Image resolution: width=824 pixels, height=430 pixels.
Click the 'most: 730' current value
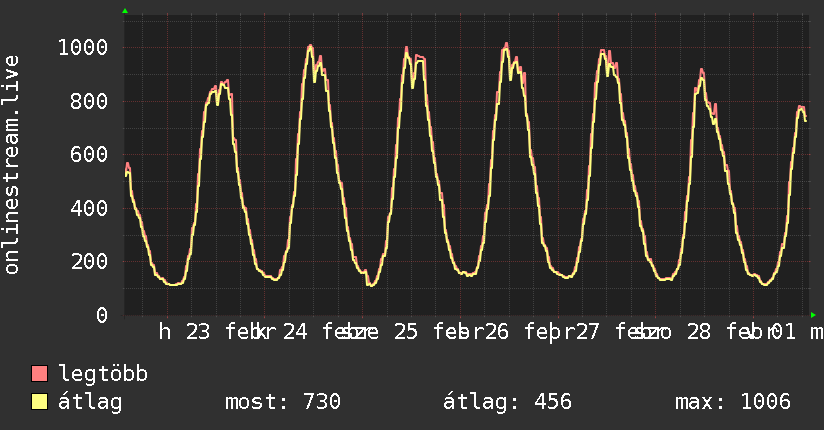point(283,402)
